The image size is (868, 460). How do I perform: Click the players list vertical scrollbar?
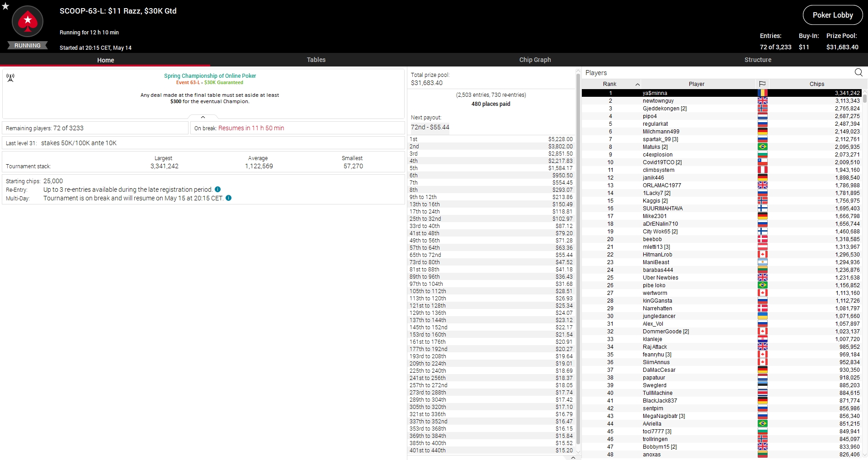click(865, 99)
